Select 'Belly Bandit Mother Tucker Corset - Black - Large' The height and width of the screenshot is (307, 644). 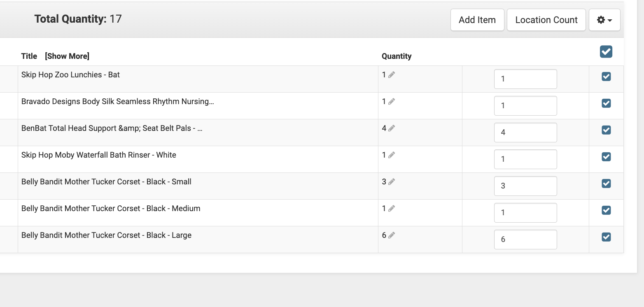click(x=106, y=235)
